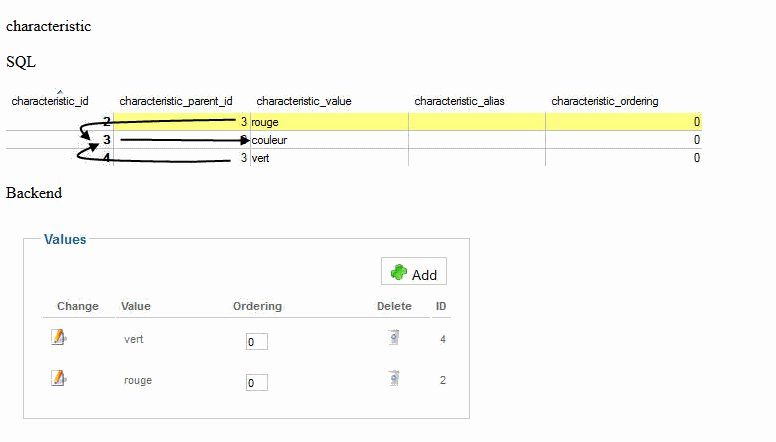
Task: Delete the vert value via trash icon
Action: pyautogui.click(x=394, y=337)
